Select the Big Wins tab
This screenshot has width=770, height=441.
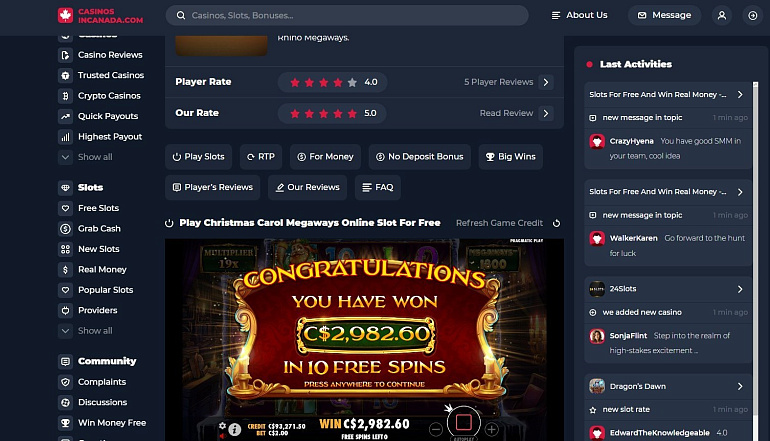pyautogui.click(x=511, y=157)
